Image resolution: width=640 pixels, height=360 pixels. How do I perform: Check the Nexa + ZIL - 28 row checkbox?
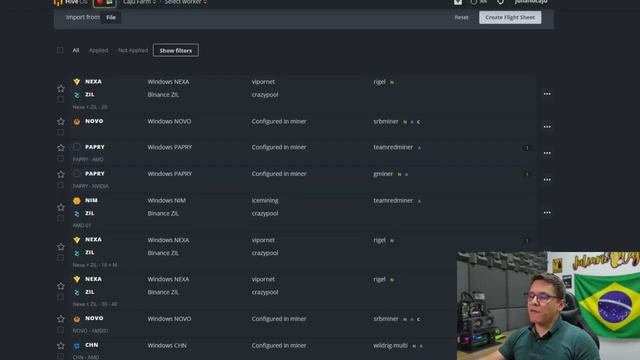(x=60, y=99)
